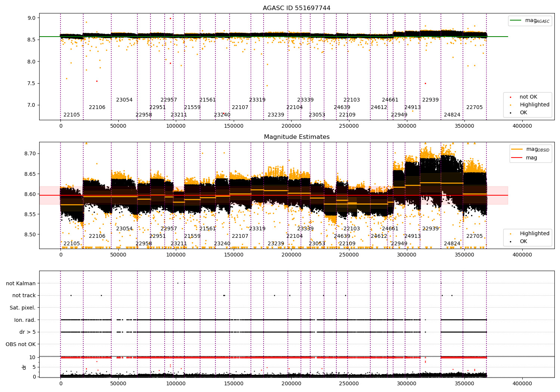560x392 pixels.
Task: Click OBSID label 22107 in middle plot
Action: [240, 236]
